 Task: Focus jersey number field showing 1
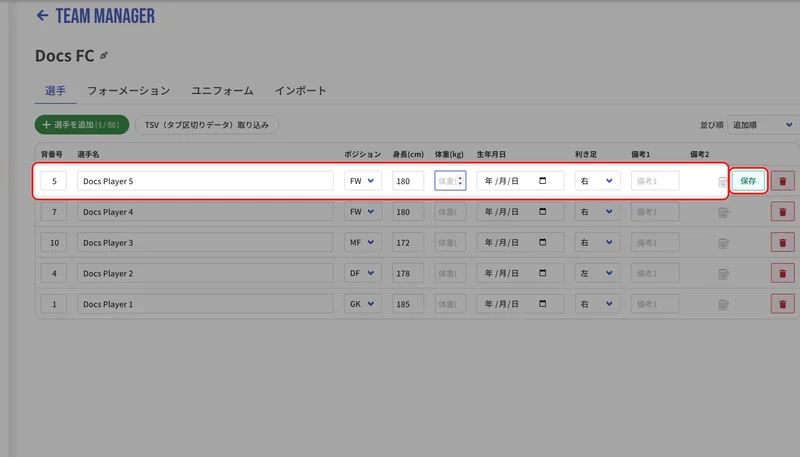pyautogui.click(x=54, y=304)
